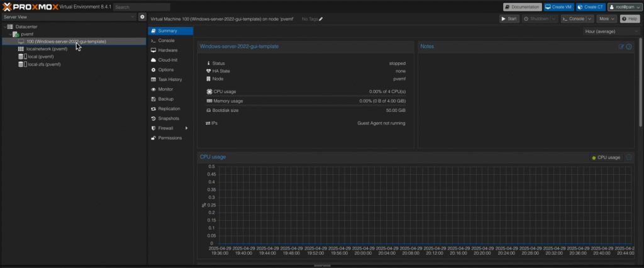This screenshot has width=644, height=268.
Task: Toggle the CPU usage legend item
Action: [x=606, y=157]
